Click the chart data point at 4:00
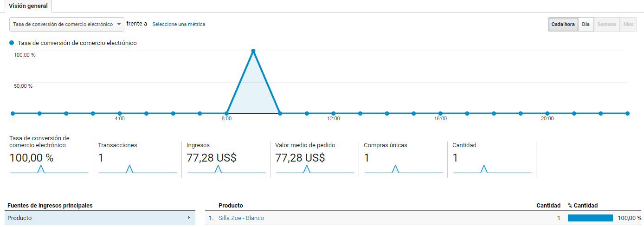Viewport: 644px width, 227px height. tap(120, 113)
